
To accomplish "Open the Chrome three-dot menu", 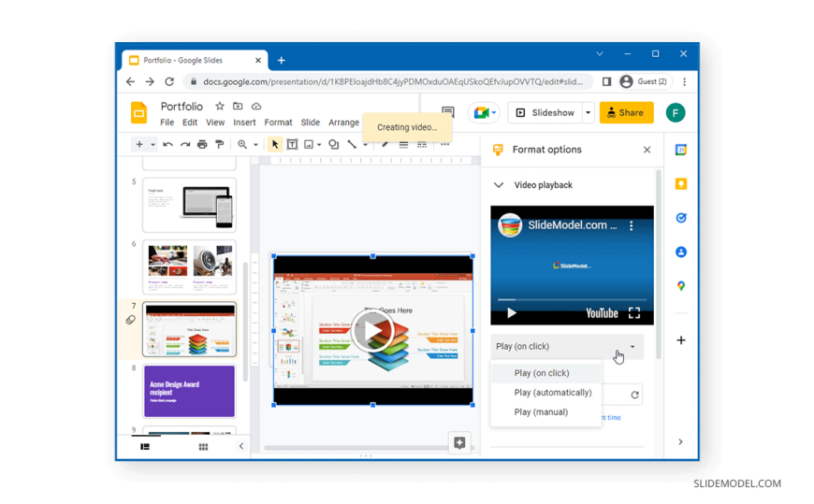I will click(684, 81).
